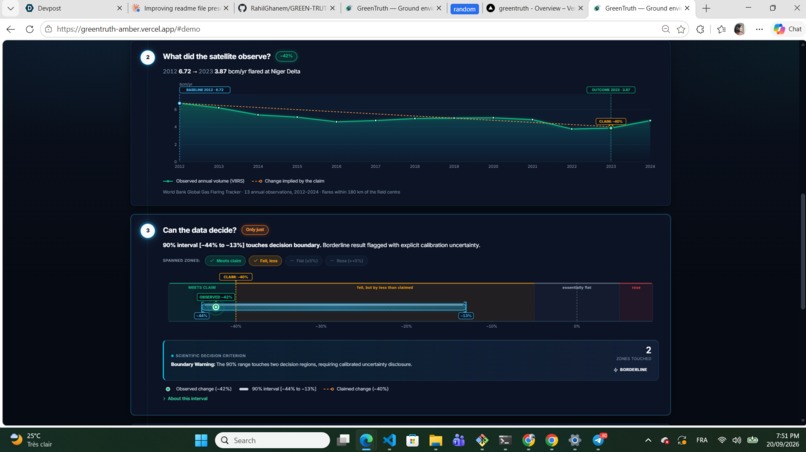
Task: Click the step 2 number badge
Action: [148, 57]
